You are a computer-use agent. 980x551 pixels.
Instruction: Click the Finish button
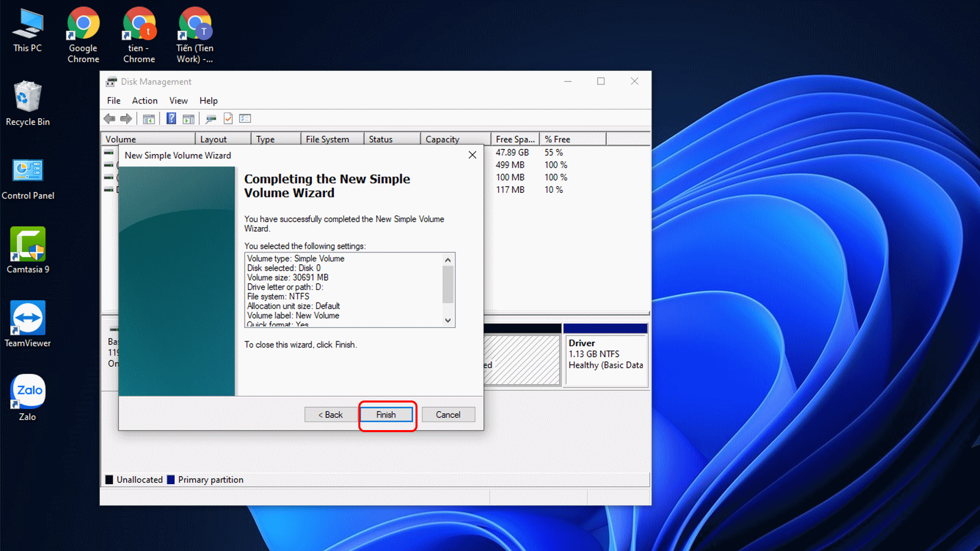(386, 415)
